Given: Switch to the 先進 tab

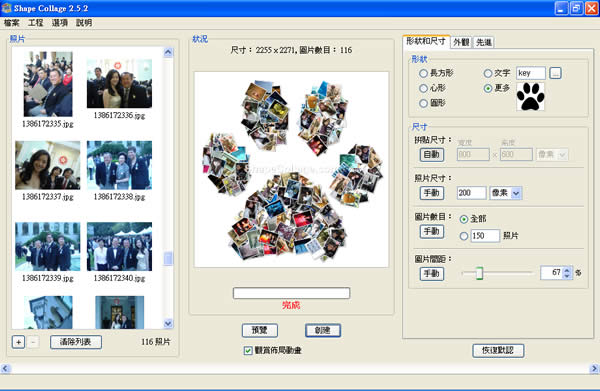Looking at the screenshot, I should pyautogui.click(x=484, y=42).
